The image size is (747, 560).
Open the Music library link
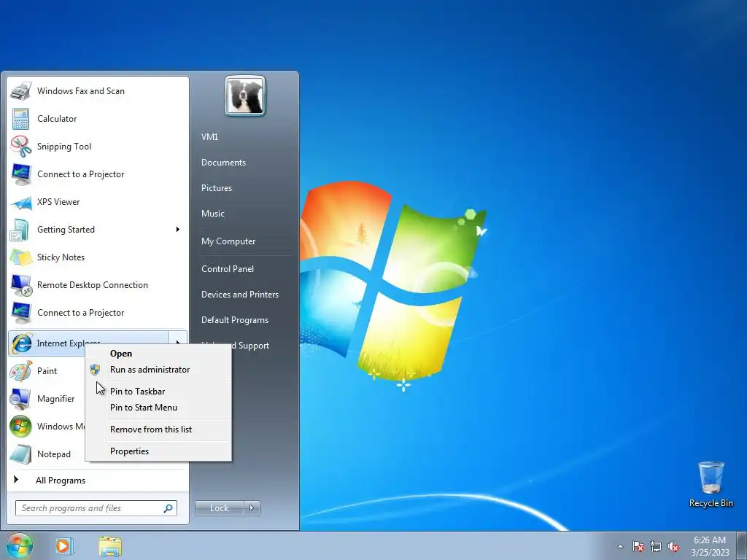pos(212,214)
